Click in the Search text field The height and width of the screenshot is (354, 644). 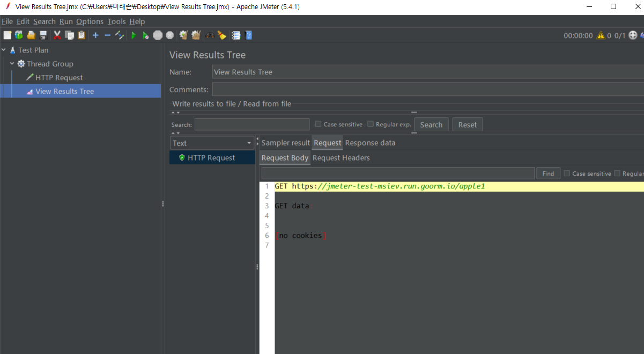(x=252, y=124)
